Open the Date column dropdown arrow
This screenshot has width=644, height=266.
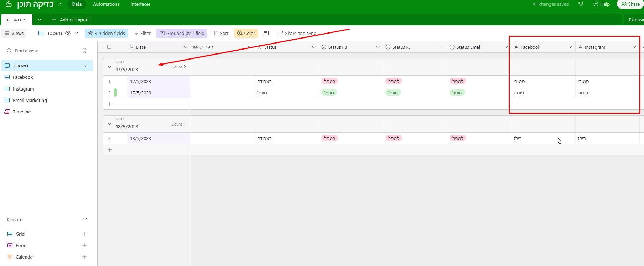pos(185,47)
